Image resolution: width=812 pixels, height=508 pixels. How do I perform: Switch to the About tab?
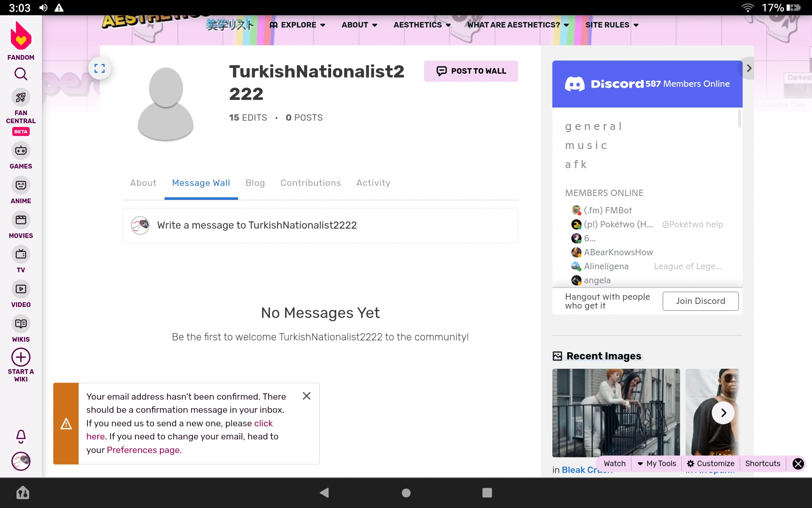click(143, 183)
